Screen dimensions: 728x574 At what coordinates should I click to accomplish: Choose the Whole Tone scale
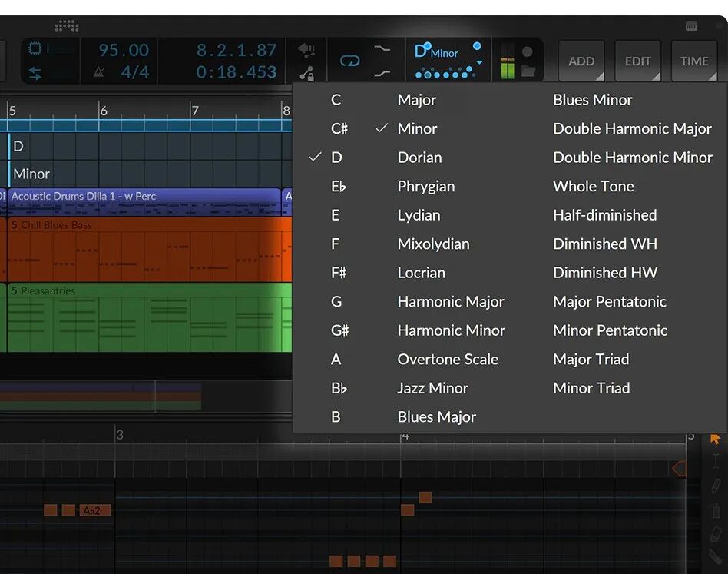pyautogui.click(x=593, y=186)
